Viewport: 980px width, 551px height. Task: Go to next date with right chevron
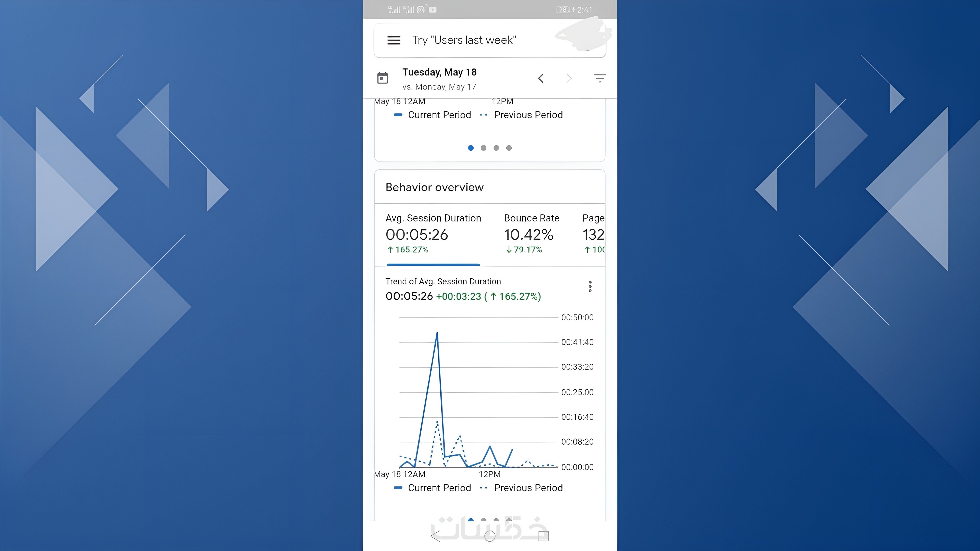click(569, 78)
